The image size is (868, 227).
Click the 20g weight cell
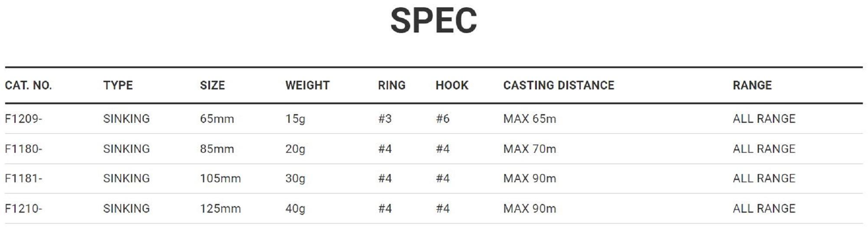pyautogui.click(x=295, y=149)
